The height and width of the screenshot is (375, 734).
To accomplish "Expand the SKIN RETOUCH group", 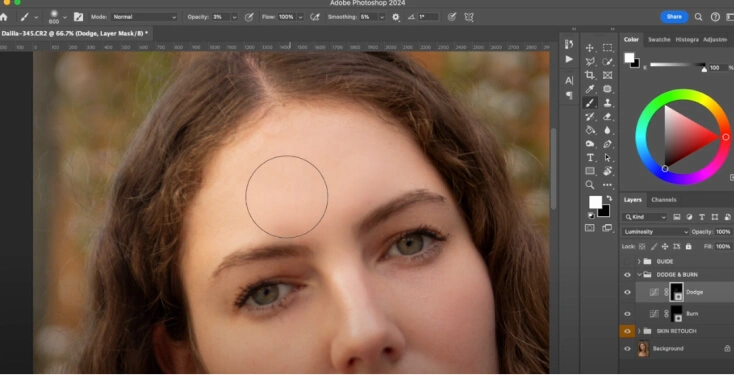I will click(x=639, y=331).
